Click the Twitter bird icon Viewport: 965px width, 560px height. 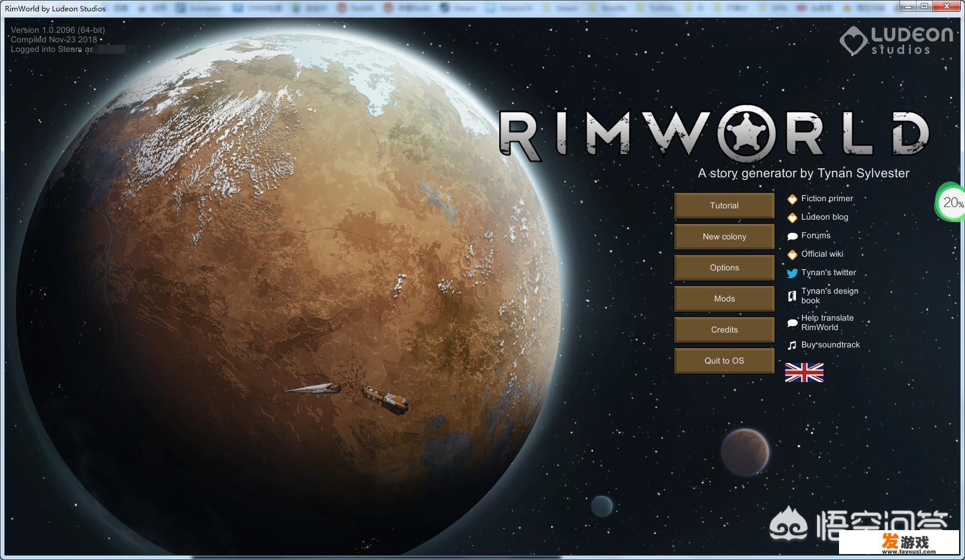pos(792,273)
